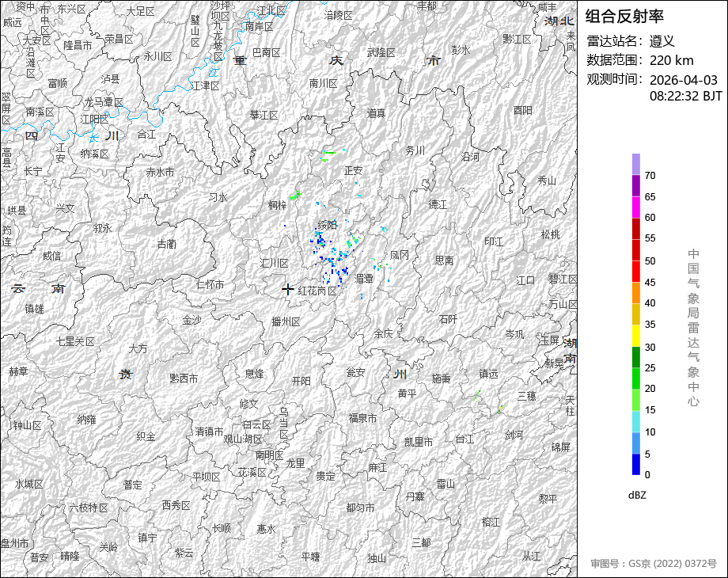The height and width of the screenshot is (578, 728).
Task: Click the 思南 map label
Action: tap(445, 260)
